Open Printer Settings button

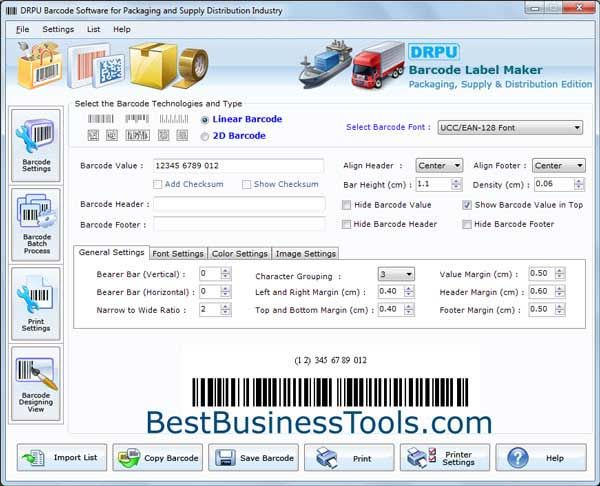445,457
